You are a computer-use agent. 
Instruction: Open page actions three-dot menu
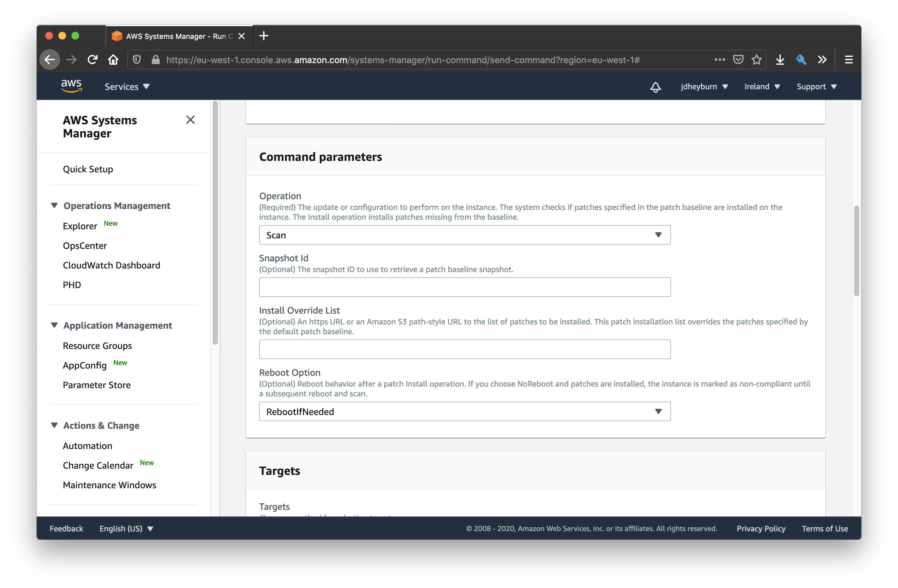pos(720,60)
